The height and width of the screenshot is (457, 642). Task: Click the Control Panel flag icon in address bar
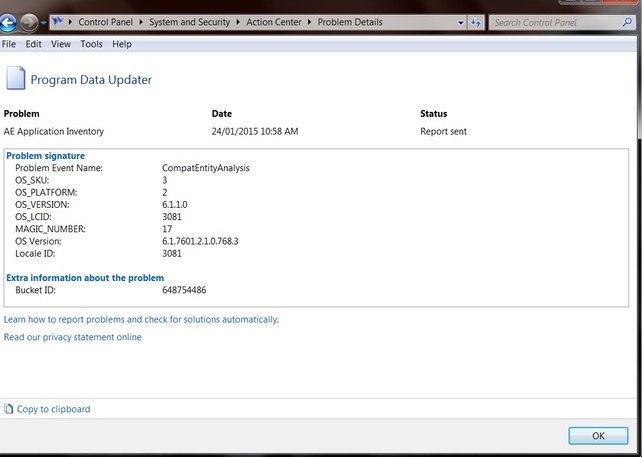click(x=58, y=21)
